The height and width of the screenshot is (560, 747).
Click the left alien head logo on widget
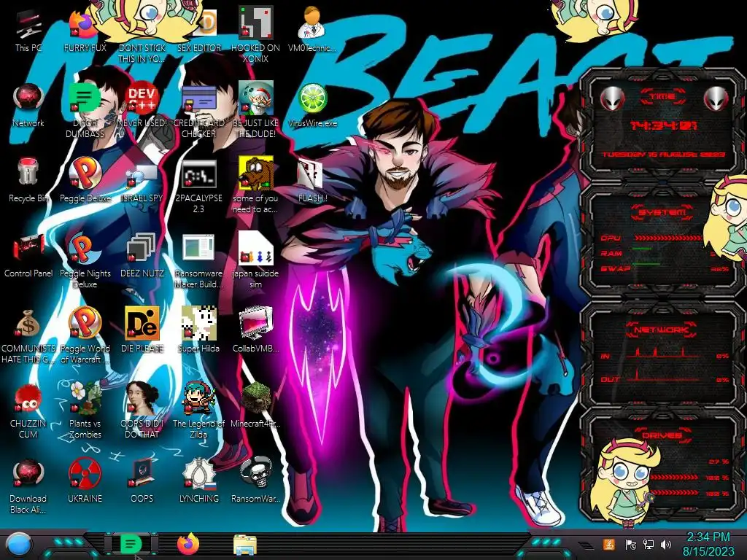pyautogui.click(x=612, y=99)
